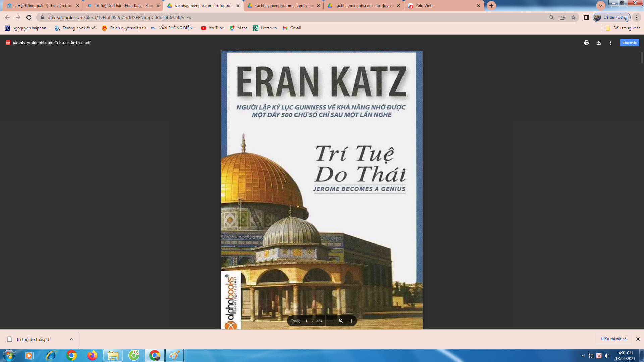The image size is (644, 362).
Task: Share this page from address bar
Action: [x=562, y=17]
